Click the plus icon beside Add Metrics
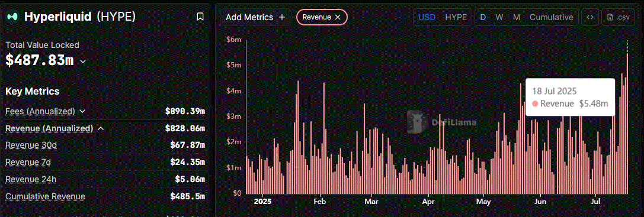Screen dimensions: 644x217 point(282,17)
